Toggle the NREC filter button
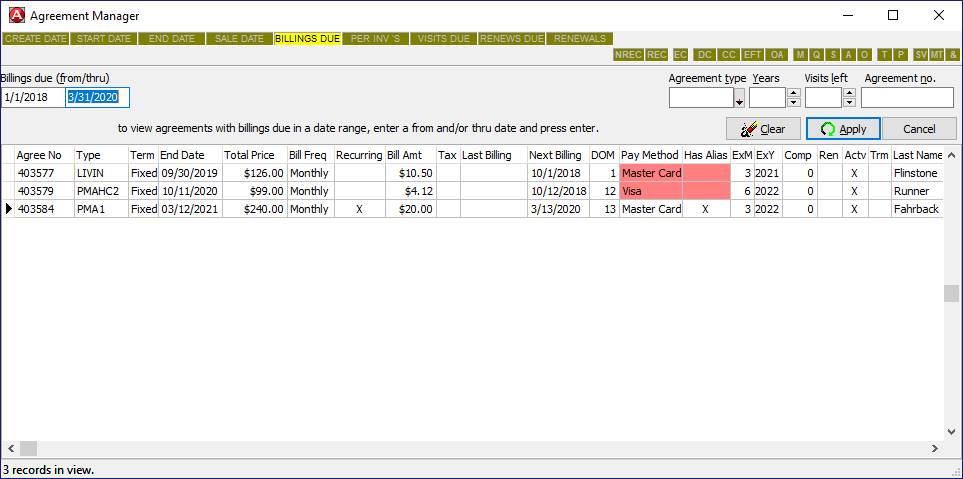The height and width of the screenshot is (479, 963). pyautogui.click(x=628, y=55)
